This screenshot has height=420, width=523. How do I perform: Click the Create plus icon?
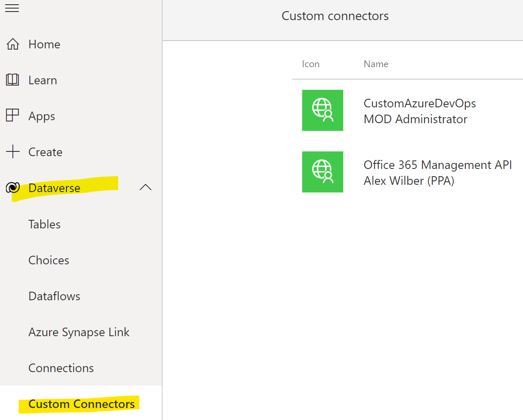point(12,151)
